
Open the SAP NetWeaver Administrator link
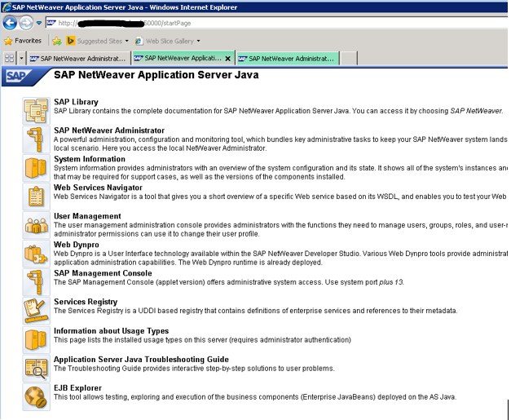(x=109, y=130)
